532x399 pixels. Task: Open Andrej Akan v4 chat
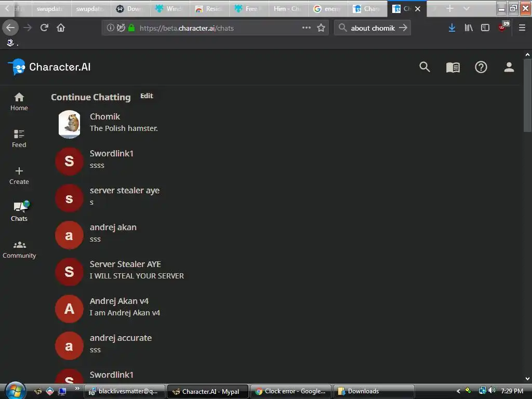(124, 307)
